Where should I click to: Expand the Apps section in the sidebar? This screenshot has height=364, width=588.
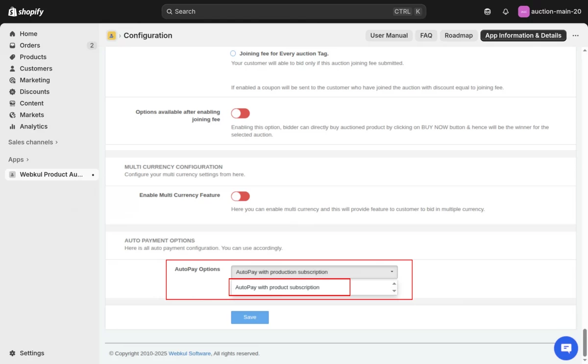[x=18, y=159]
